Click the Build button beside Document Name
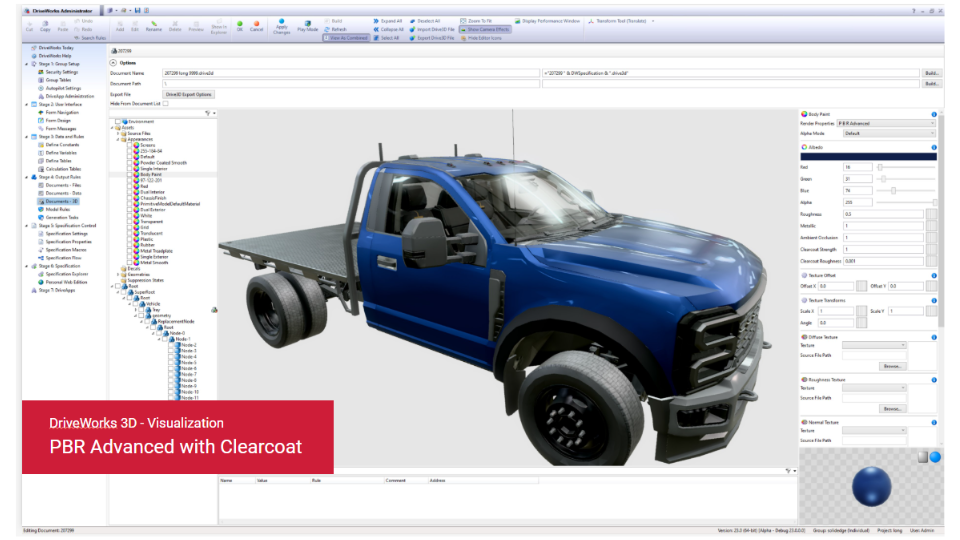This screenshot has width=960, height=540. pyautogui.click(x=931, y=73)
